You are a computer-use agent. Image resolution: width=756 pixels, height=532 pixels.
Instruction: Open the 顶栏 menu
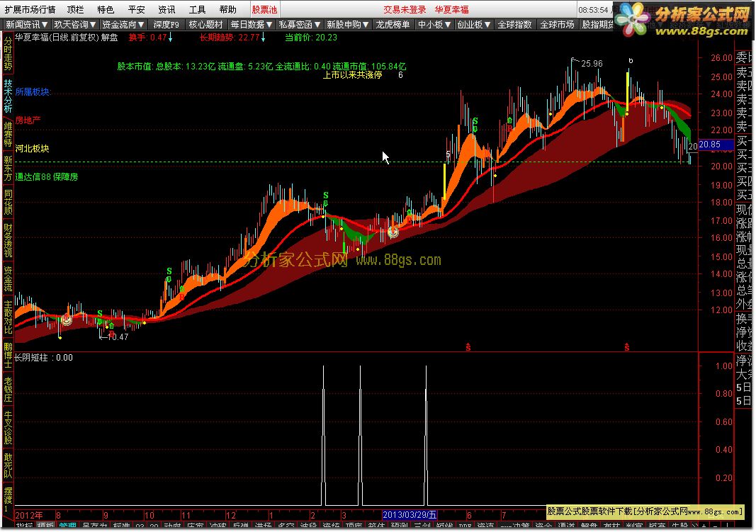[75, 10]
